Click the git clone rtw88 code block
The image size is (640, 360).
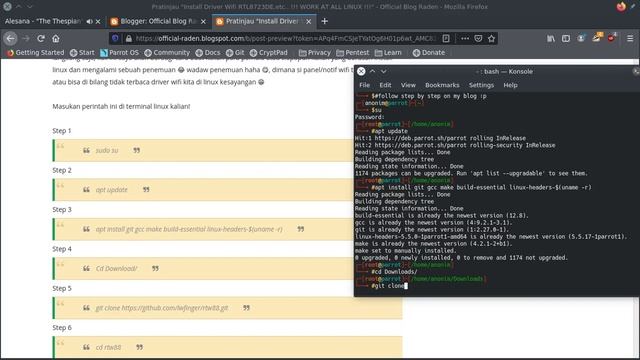click(227, 308)
